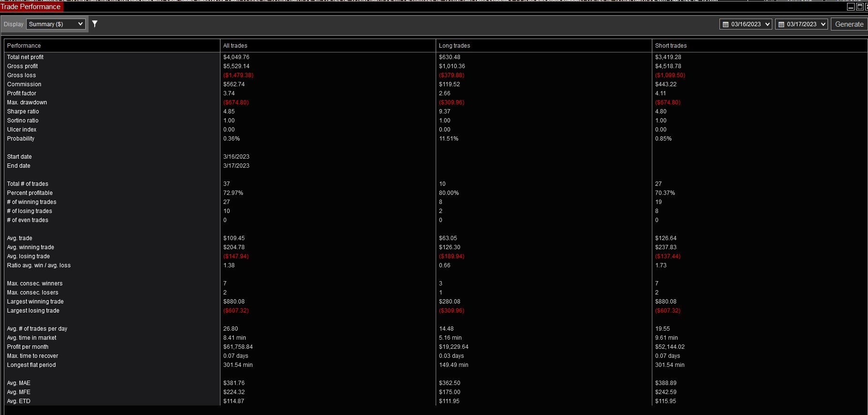This screenshot has width=868, height=415.
Task: Select the # of losing trades label
Action: (x=30, y=211)
